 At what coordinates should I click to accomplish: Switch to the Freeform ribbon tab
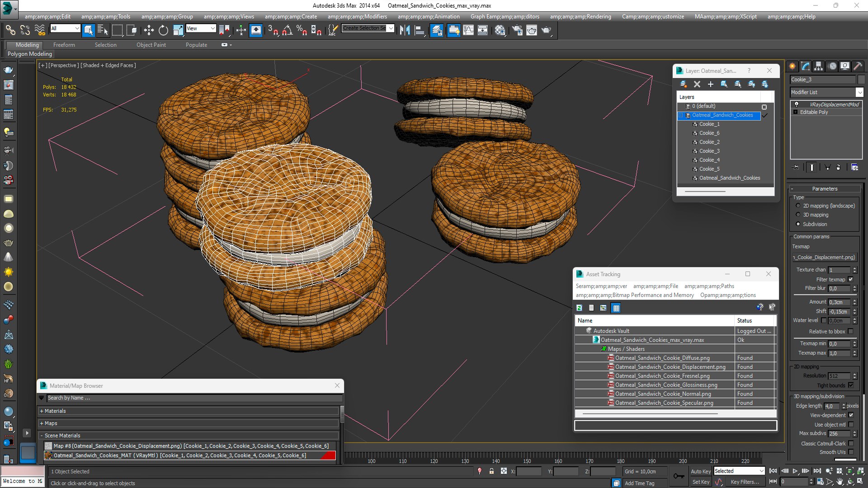click(64, 45)
